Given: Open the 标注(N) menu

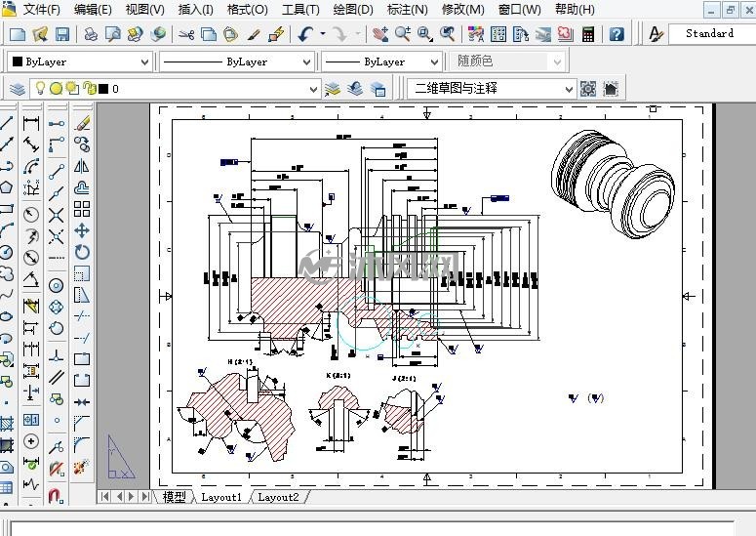Looking at the screenshot, I should tap(407, 9).
